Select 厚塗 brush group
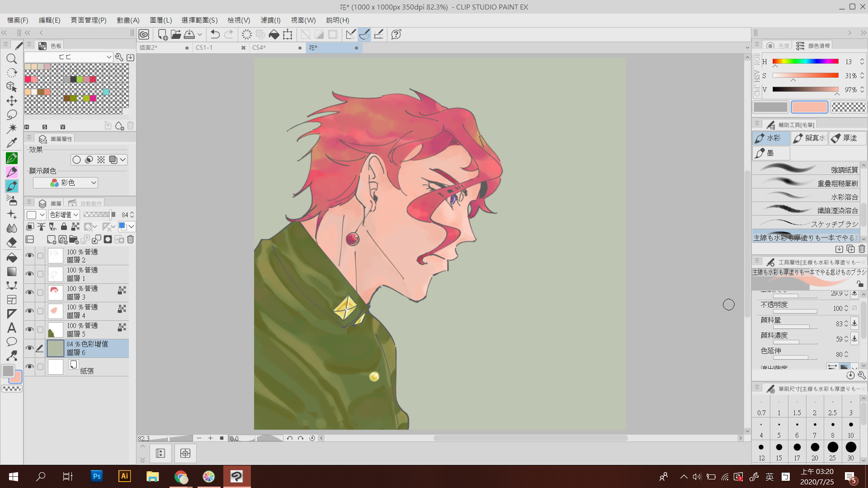The width and height of the screenshot is (868, 488). click(848, 138)
